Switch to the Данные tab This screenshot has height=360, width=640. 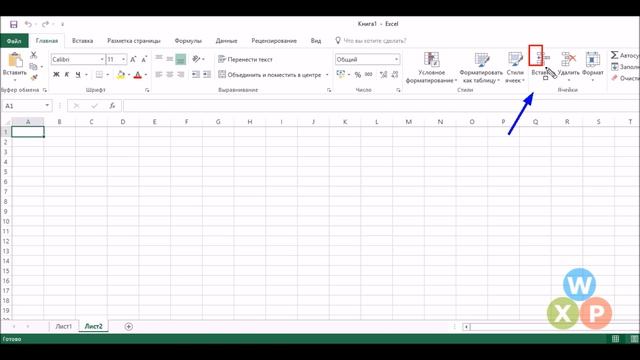click(x=227, y=41)
